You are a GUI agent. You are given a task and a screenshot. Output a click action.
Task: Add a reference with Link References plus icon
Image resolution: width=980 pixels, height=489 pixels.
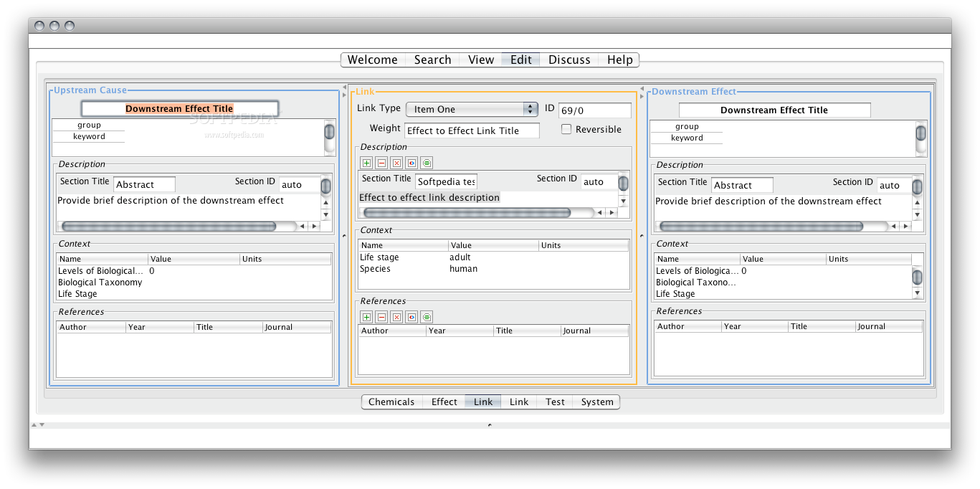[x=366, y=317]
